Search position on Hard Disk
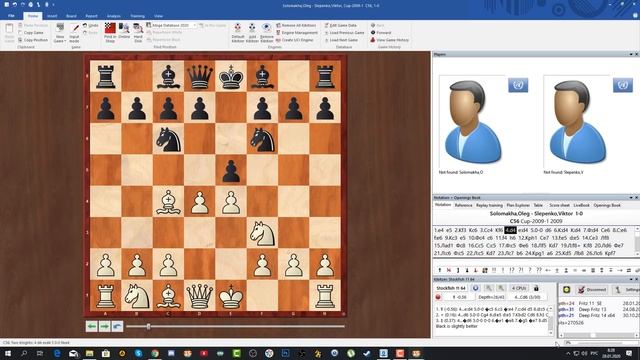The image size is (640, 360). pyautogui.click(x=138, y=33)
